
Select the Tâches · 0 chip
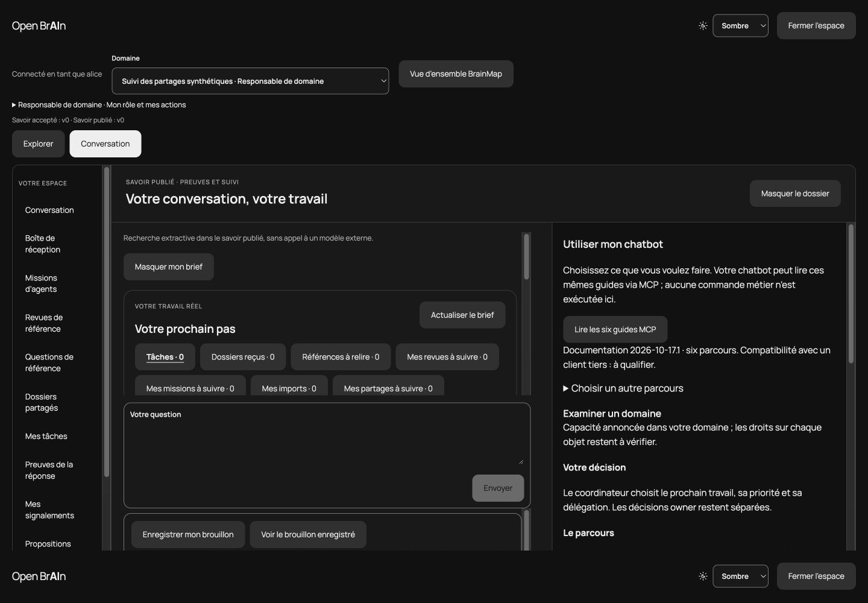pyautogui.click(x=165, y=357)
